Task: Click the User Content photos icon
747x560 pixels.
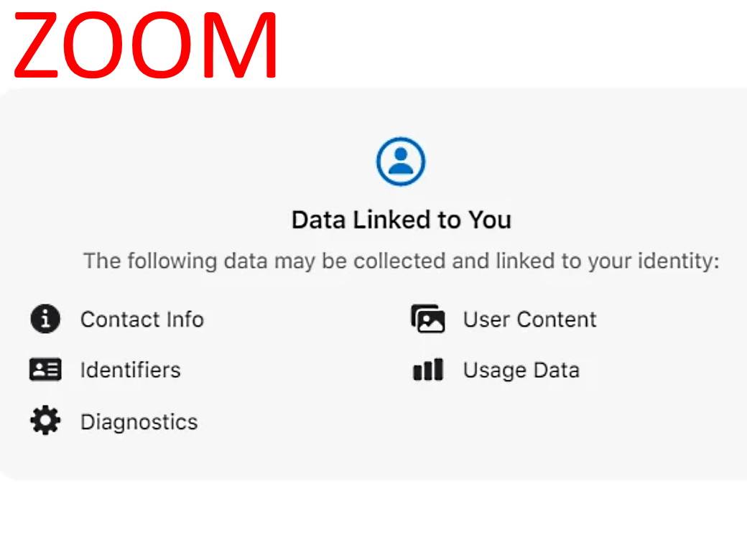Action: click(428, 319)
